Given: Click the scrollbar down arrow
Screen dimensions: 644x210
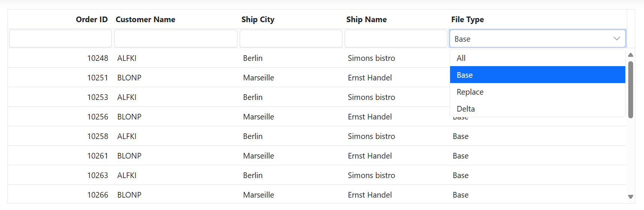Looking at the screenshot, I should [x=630, y=196].
